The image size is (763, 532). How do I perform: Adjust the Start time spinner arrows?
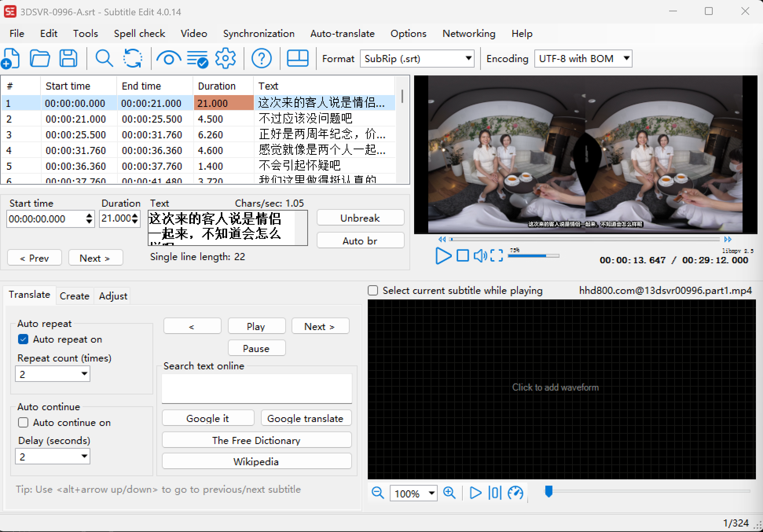point(89,218)
